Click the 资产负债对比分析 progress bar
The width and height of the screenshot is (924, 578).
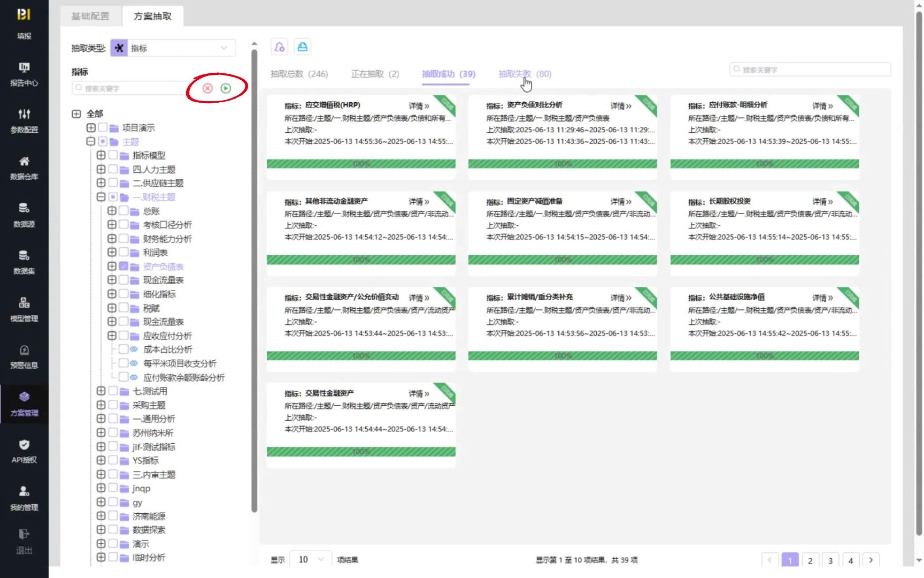pos(563,164)
